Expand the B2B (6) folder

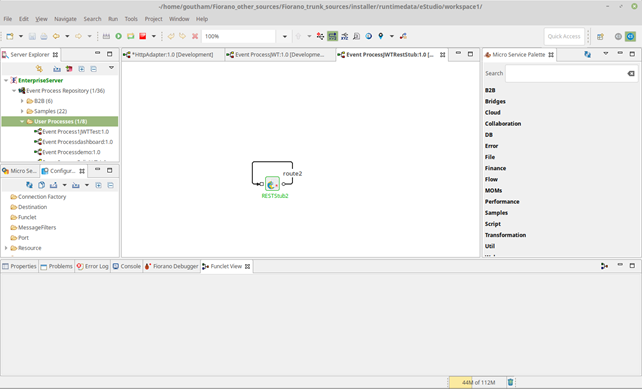22,101
